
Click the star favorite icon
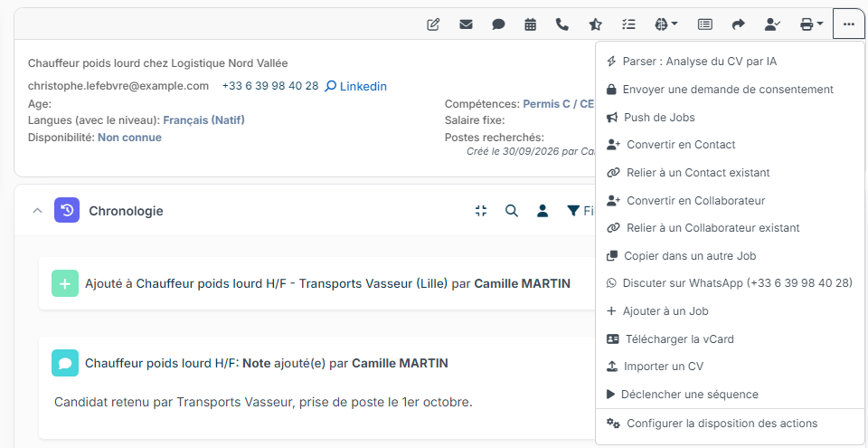pos(595,24)
